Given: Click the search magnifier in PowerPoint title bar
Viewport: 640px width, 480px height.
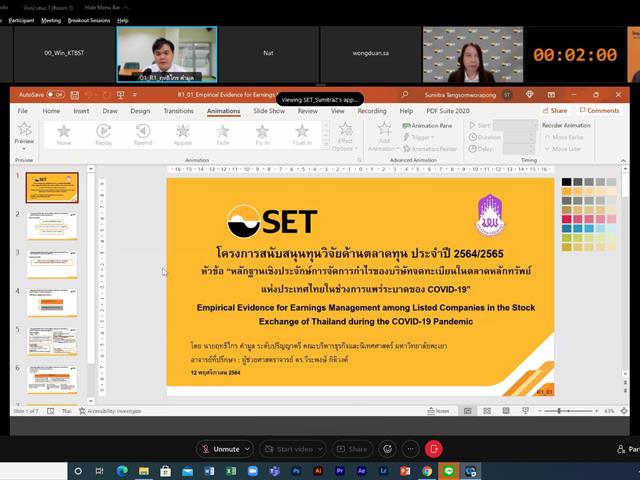Looking at the screenshot, I should [x=404, y=95].
